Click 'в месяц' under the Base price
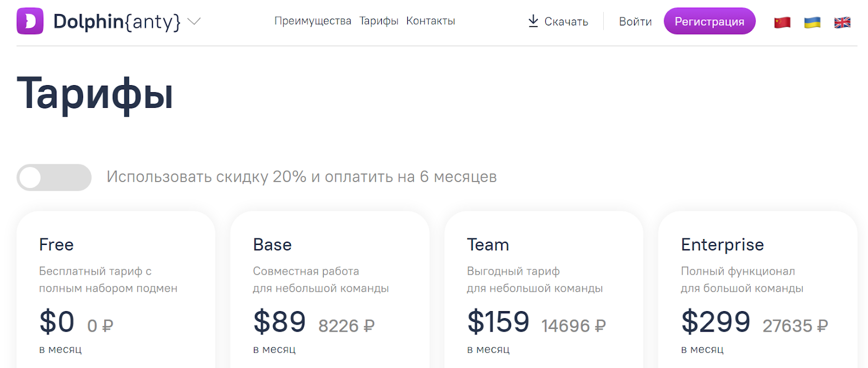 point(275,350)
